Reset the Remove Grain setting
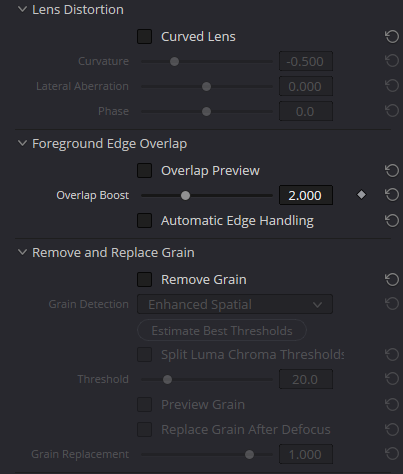The height and width of the screenshot is (474, 403). pos(392,279)
